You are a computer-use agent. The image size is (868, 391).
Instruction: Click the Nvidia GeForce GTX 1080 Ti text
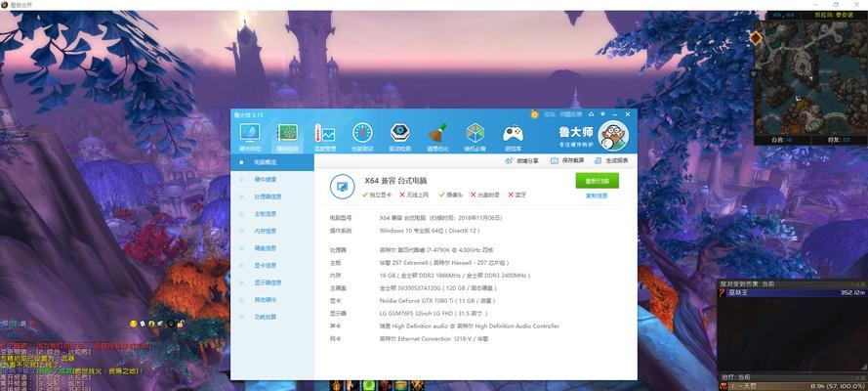coord(437,301)
